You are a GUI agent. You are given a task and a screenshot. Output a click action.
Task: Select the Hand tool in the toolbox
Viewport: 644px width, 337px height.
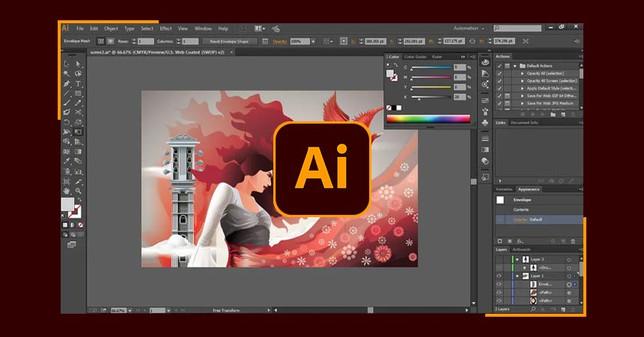67,190
